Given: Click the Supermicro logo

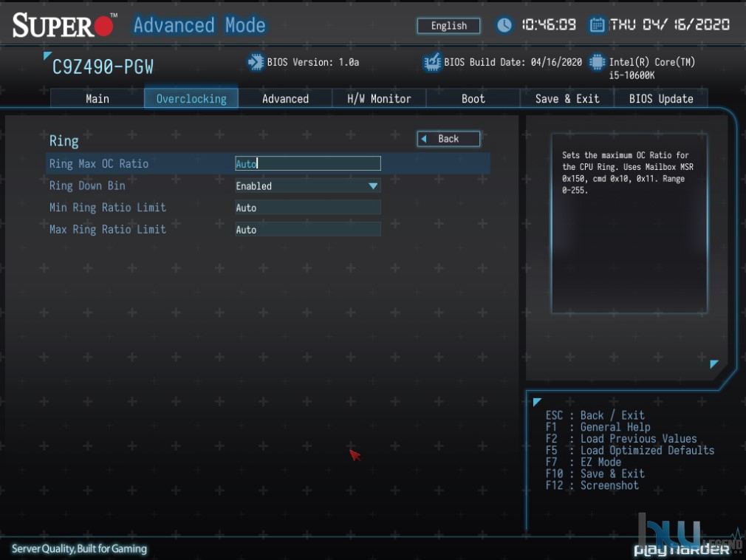Looking at the screenshot, I should 64,24.
